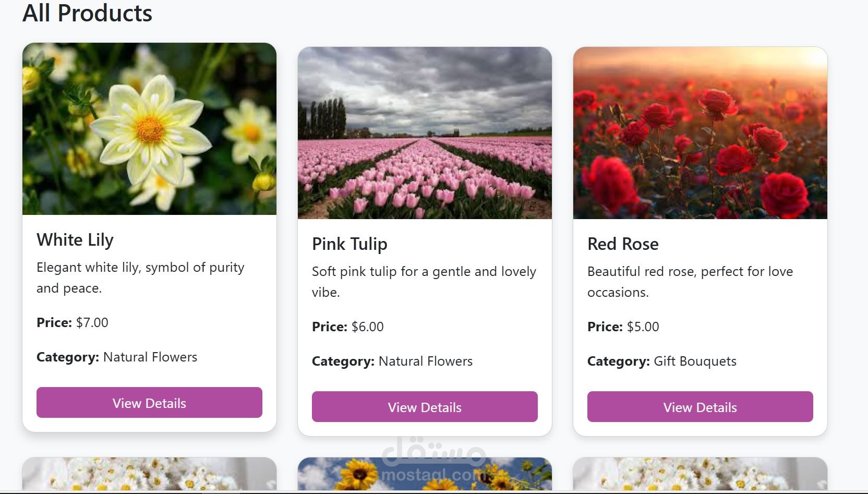Click View Details for White Lily

pyautogui.click(x=149, y=403)
